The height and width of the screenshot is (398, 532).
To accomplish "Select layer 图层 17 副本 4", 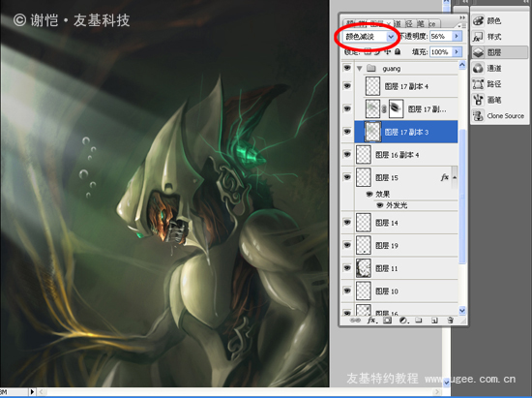I will click(x=406, y=86).
